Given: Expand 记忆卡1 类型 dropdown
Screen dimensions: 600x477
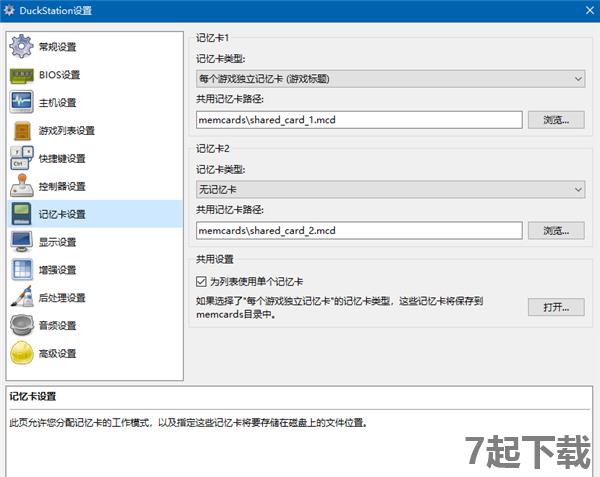Looking at the screenshot, I should coord(390,79).
